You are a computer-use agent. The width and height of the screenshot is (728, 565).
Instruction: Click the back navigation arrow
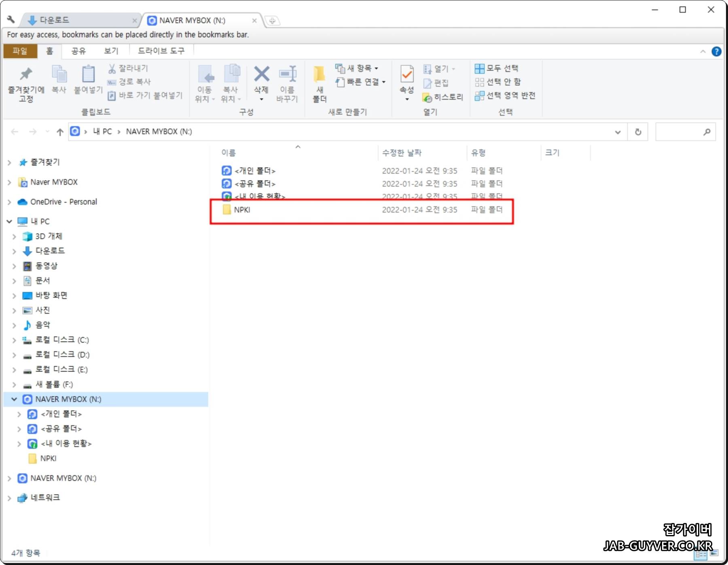[x=15, y=132]
